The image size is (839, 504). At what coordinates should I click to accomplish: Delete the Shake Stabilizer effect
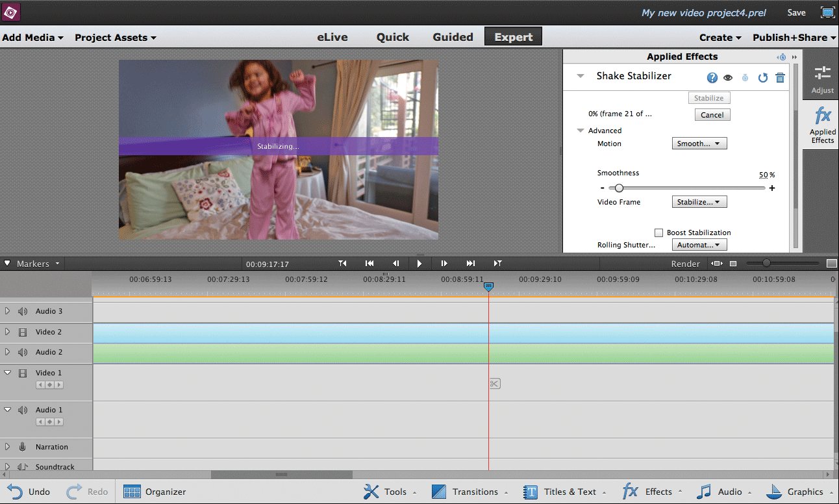click(781, 78)
